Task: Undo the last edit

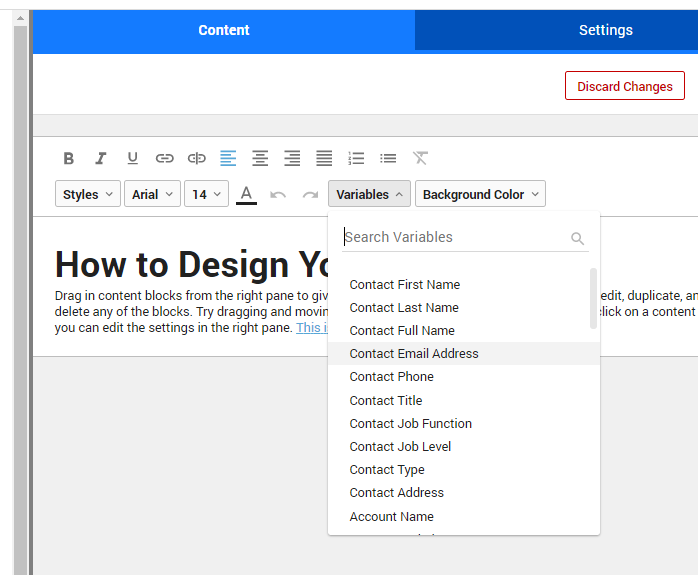Action: pos(278,195)
